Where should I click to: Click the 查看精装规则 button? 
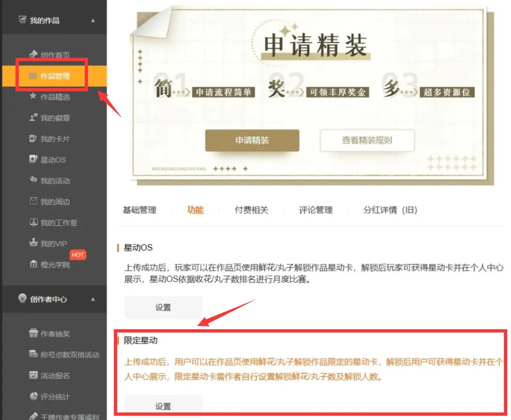coord(367,141)
